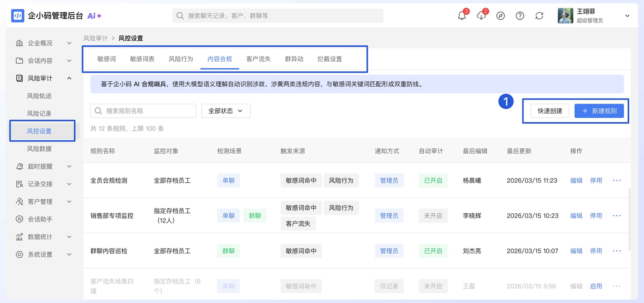The image size is (644, 303).
Task: Edit the 群聊内容巡检 rule
Action: (576, 251)
